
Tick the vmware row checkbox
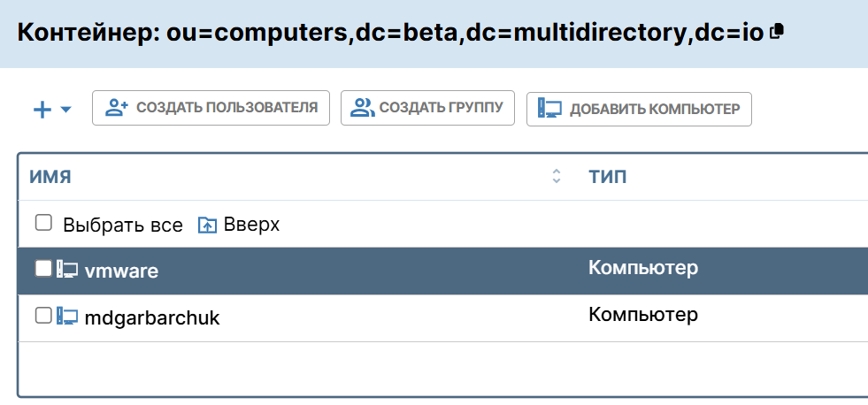click(43, 269)
